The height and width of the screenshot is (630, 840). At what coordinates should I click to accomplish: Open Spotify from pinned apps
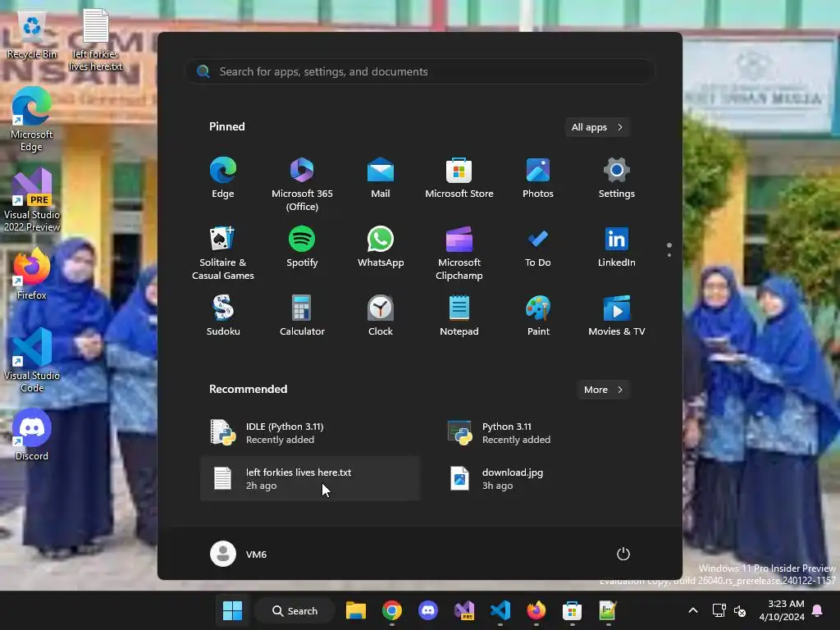(302, 246)
